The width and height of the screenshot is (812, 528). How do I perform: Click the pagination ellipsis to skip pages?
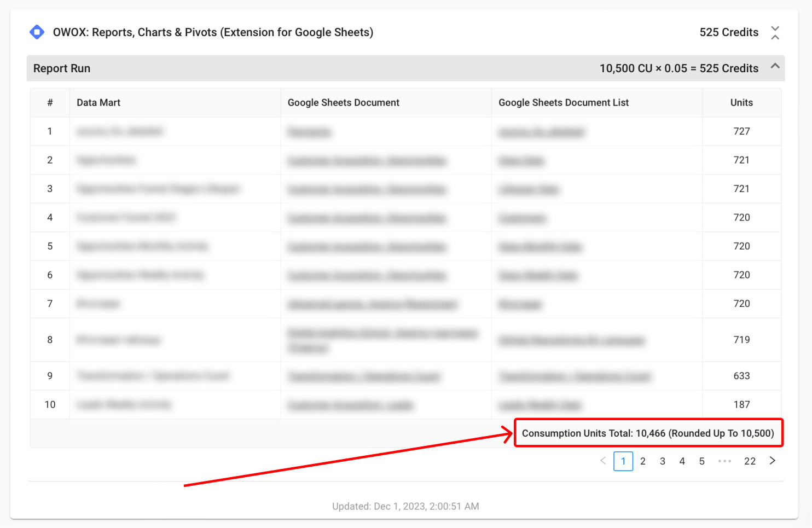pyautogui.click(x=725, y=461)
